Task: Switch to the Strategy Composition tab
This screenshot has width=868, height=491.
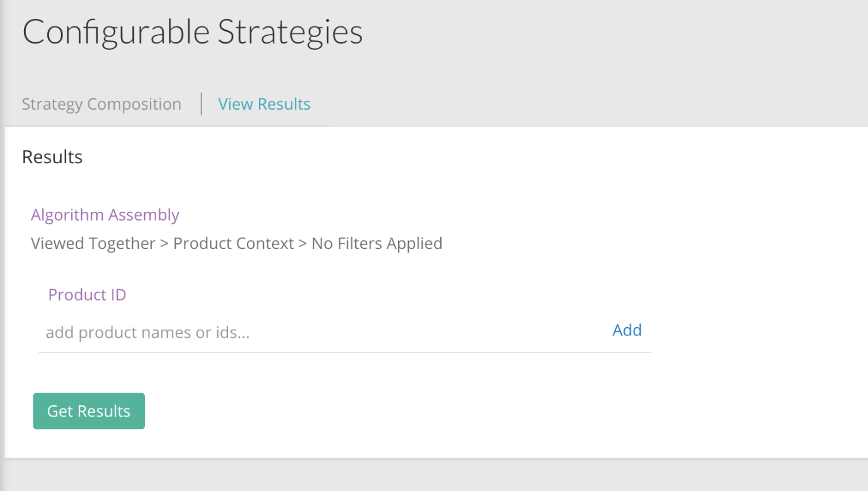Action: click(101, 104)
